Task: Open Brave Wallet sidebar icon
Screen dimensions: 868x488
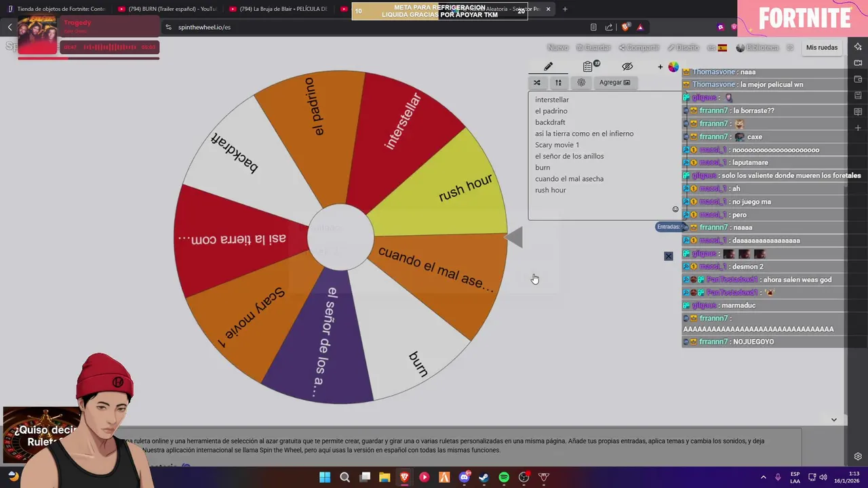Action: 858,79
